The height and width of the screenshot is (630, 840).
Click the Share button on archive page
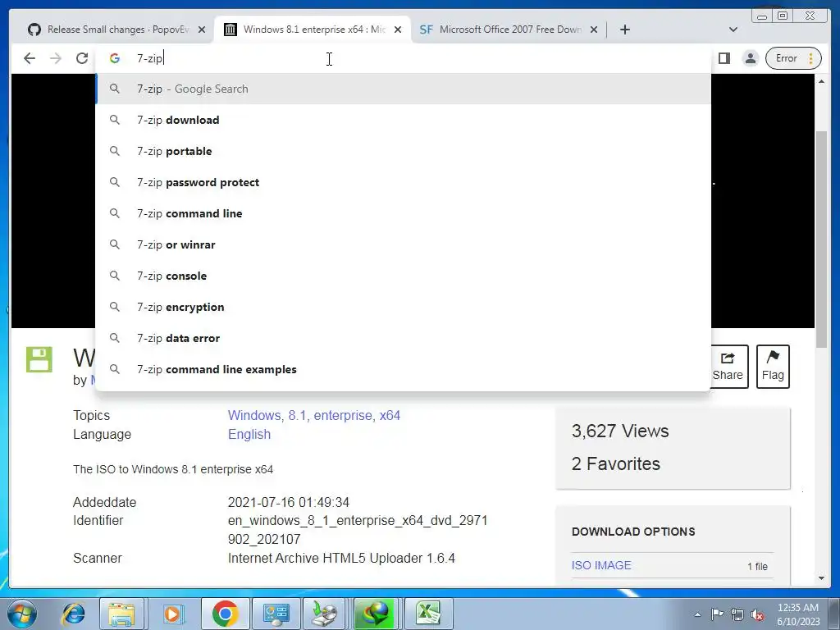click(728, 367)
